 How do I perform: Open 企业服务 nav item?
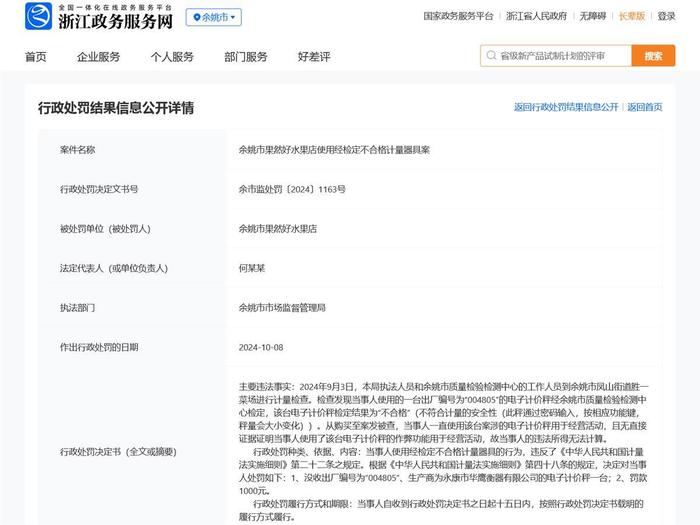tap(99, 57)
